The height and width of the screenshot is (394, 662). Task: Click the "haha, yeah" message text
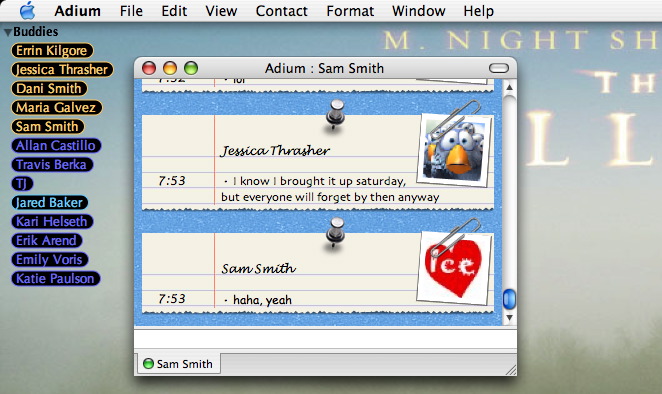(262, 300)
